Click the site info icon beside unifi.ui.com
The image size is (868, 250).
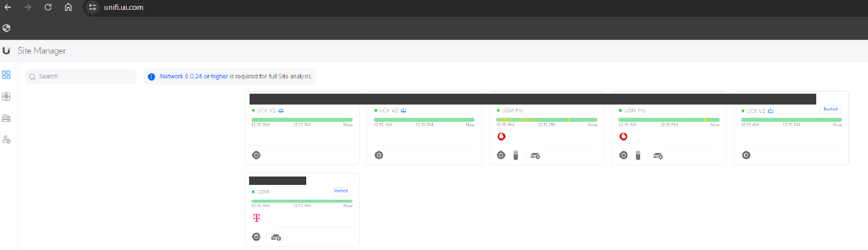92,7
